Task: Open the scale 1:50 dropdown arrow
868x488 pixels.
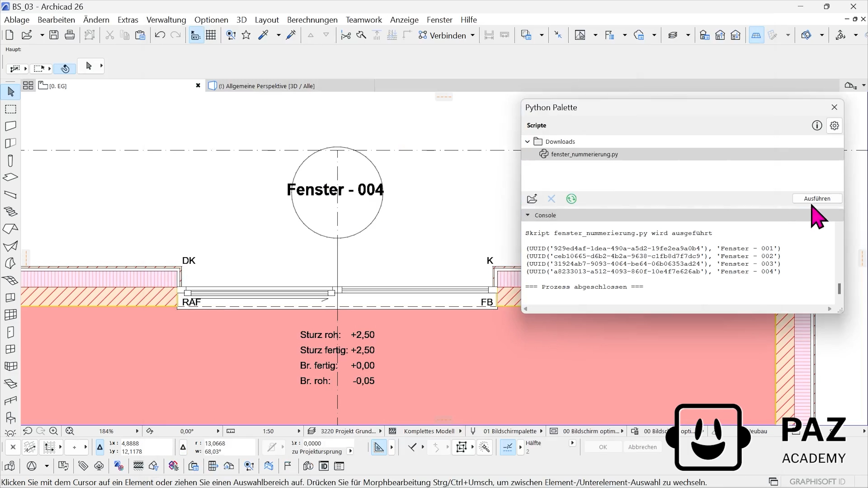Action: pyautogui.click(x=299, y=431)
